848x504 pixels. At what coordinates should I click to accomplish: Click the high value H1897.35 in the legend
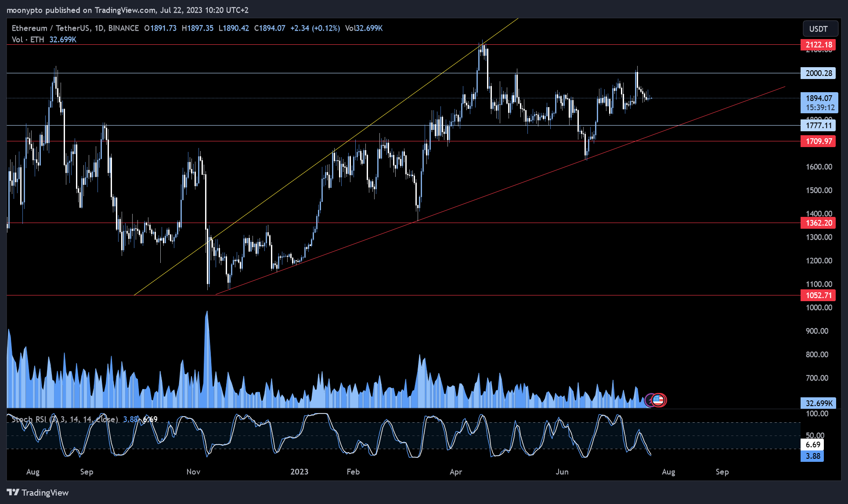(198, 28)
